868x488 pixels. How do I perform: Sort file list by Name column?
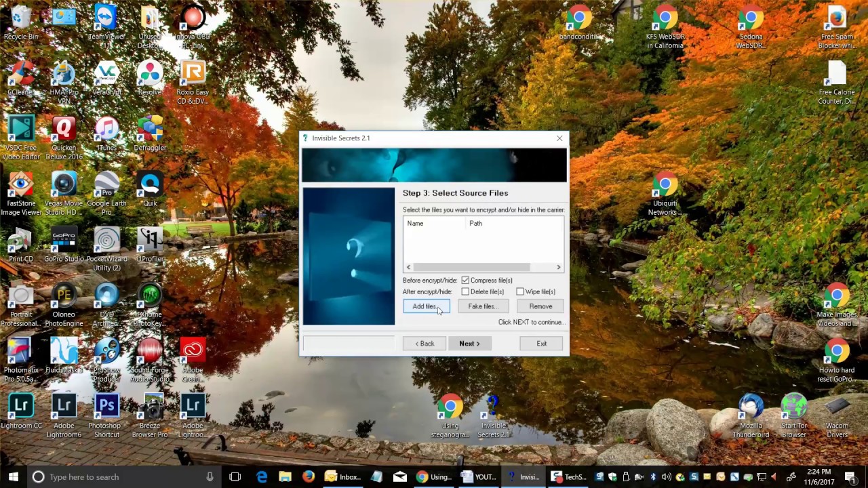click(435, 223)
